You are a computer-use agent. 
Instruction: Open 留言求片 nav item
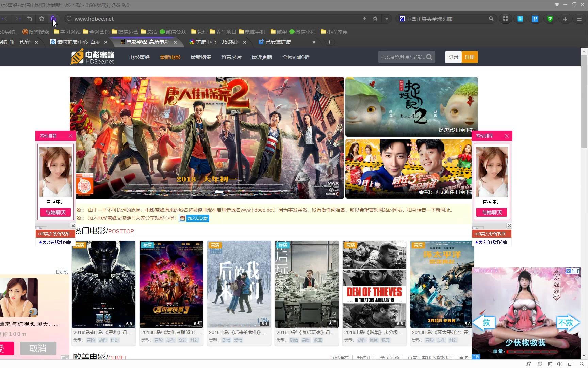pyautogui.click(x=231, y=57)
